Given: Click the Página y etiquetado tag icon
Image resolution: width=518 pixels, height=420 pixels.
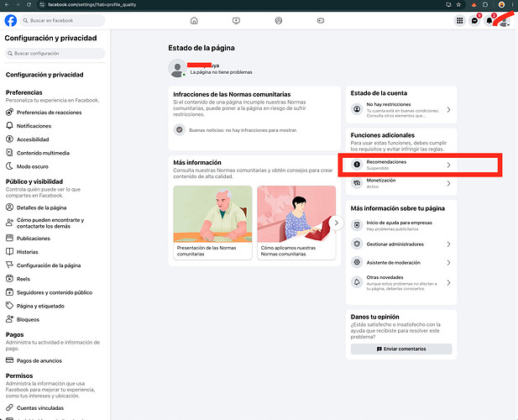Looking at the screenshot, I should 9,306.
